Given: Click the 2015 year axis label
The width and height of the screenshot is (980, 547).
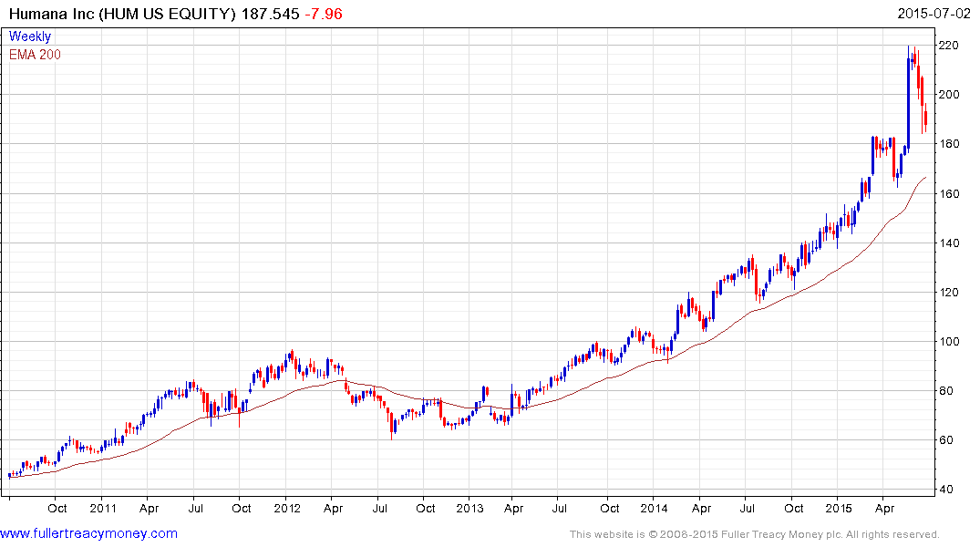Looking at the screenshot, I should [838, 508].
